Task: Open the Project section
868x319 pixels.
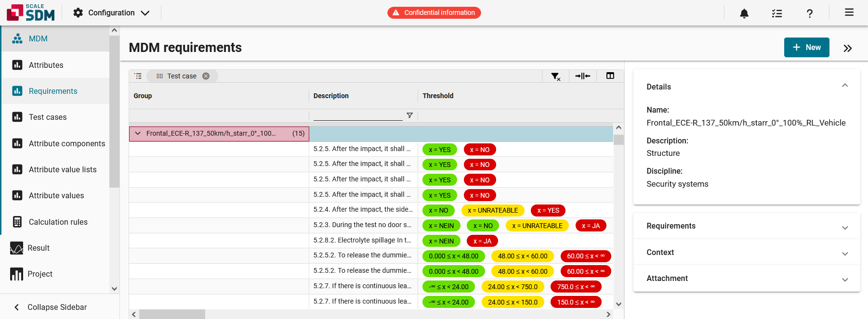Action: (x=55, y=274)
